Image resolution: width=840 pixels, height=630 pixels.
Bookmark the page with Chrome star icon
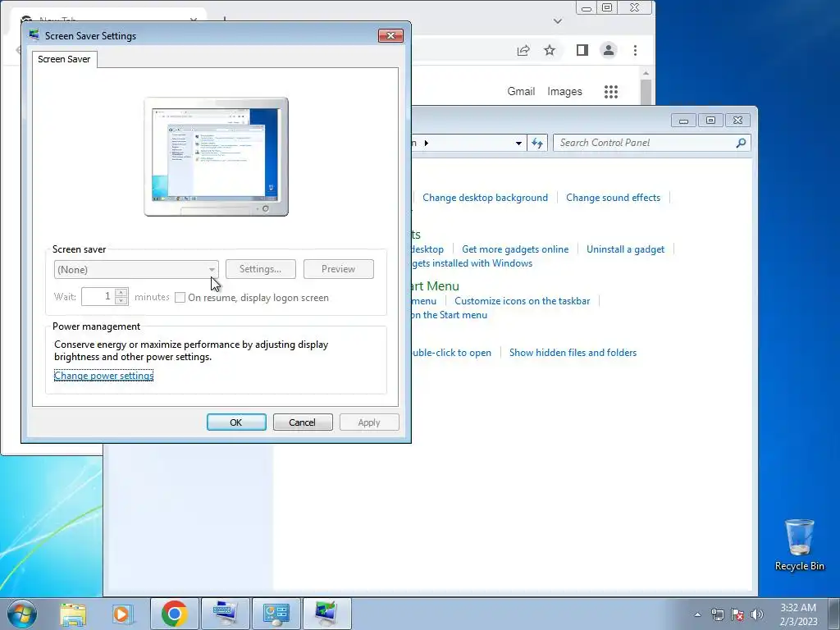point(550,50)
